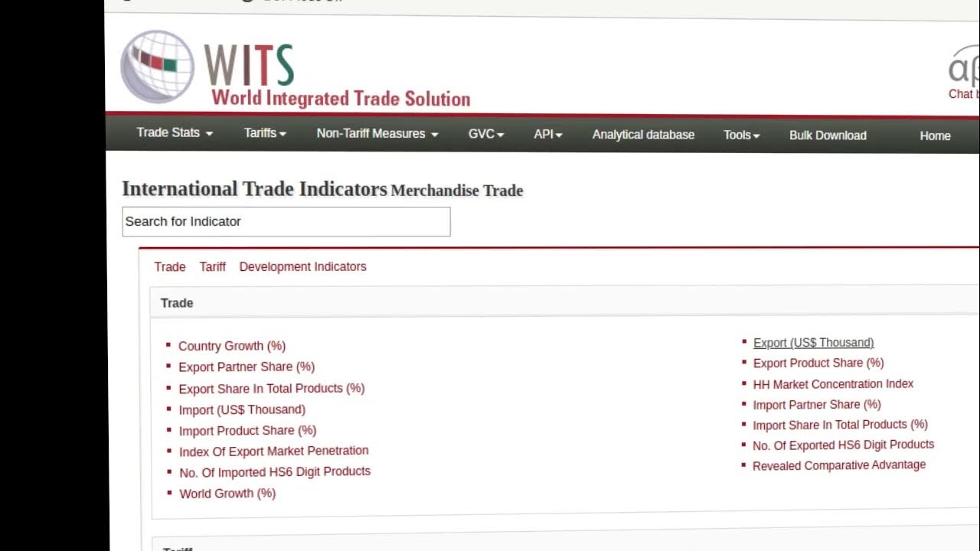The width and height of the screenshot is (980, 551).
Task: Open HH Market Concentration Index link
Action: point(833,383)
